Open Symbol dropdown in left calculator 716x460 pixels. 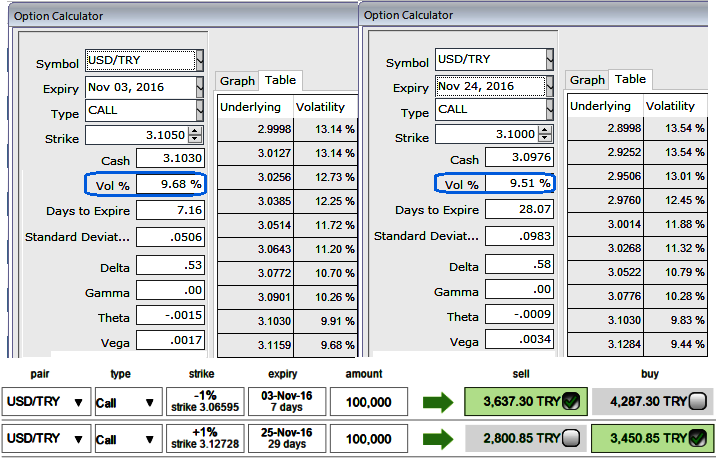pos(199,61)
